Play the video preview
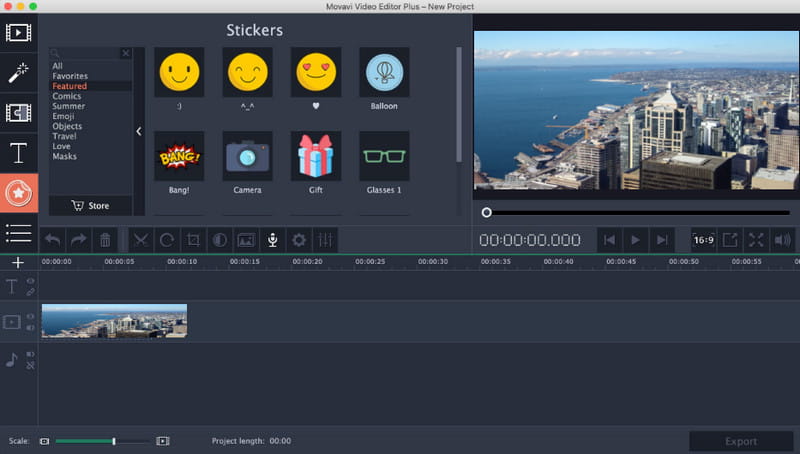The image size is (800, 454). pyautogui.click(x=635, y=240)
